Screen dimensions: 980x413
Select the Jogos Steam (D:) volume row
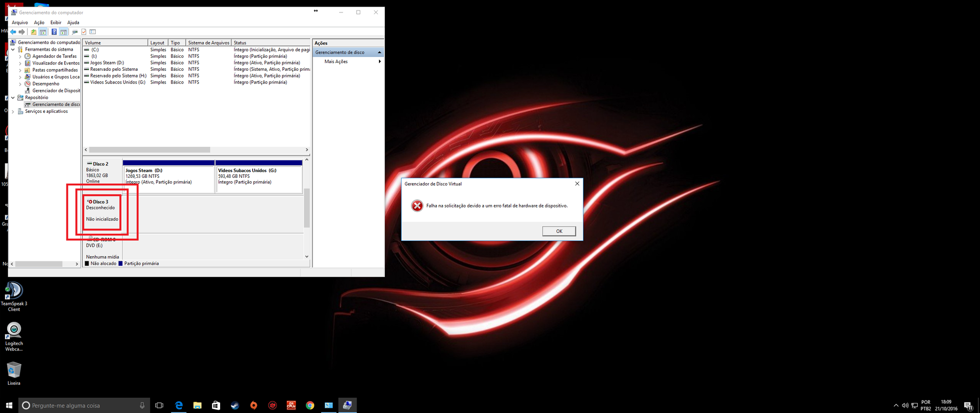click(x=197, y=63)
